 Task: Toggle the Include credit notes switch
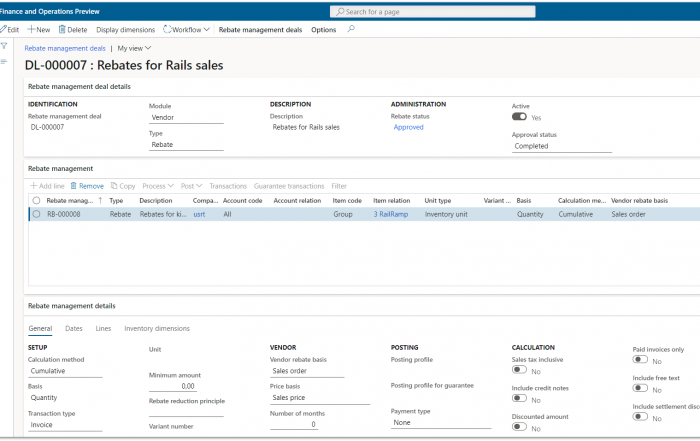519,398
